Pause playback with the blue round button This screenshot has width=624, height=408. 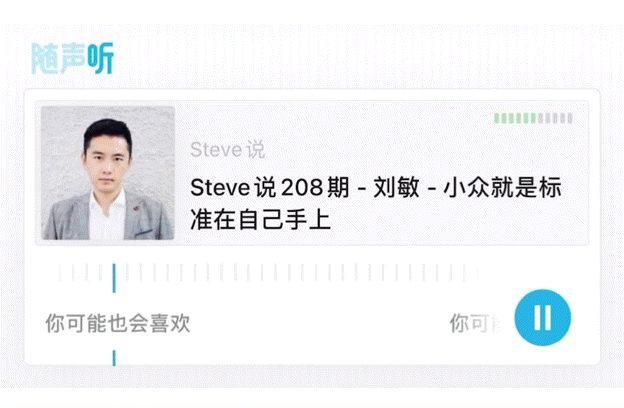point(542,317)
